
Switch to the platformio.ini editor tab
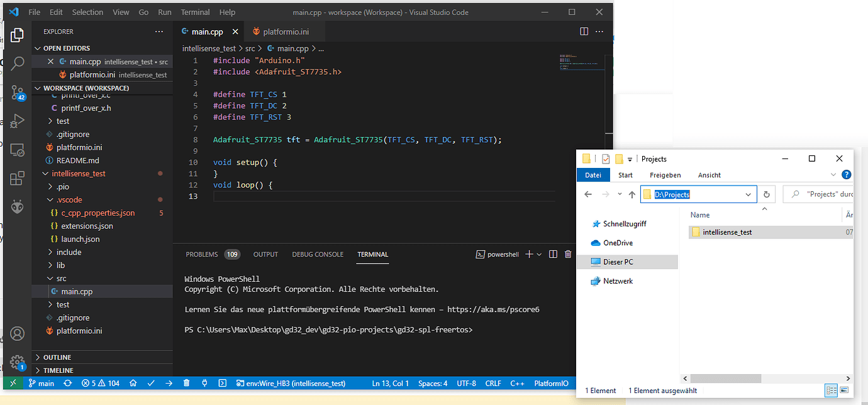point(285,31)
